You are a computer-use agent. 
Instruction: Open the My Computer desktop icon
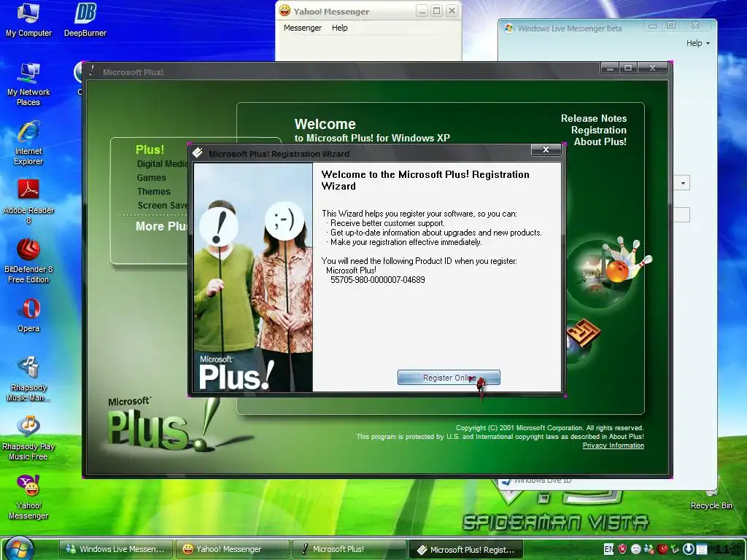[x=28, y=20]
